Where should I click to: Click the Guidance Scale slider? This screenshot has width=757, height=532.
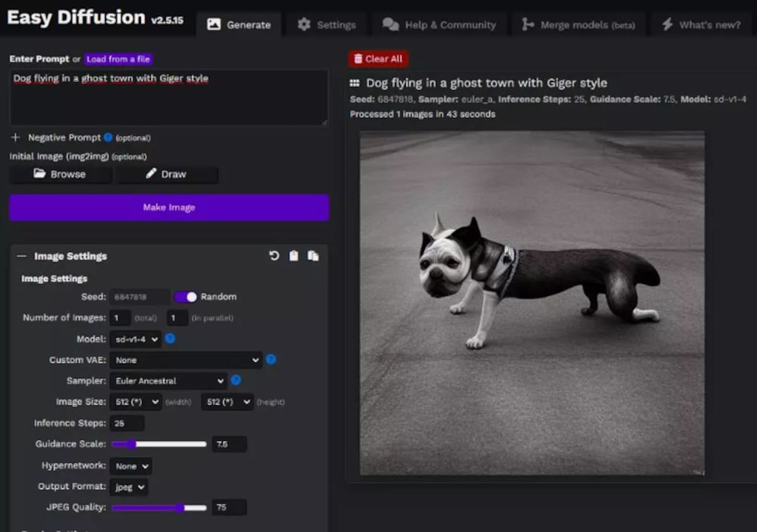[x=159, y=444]
